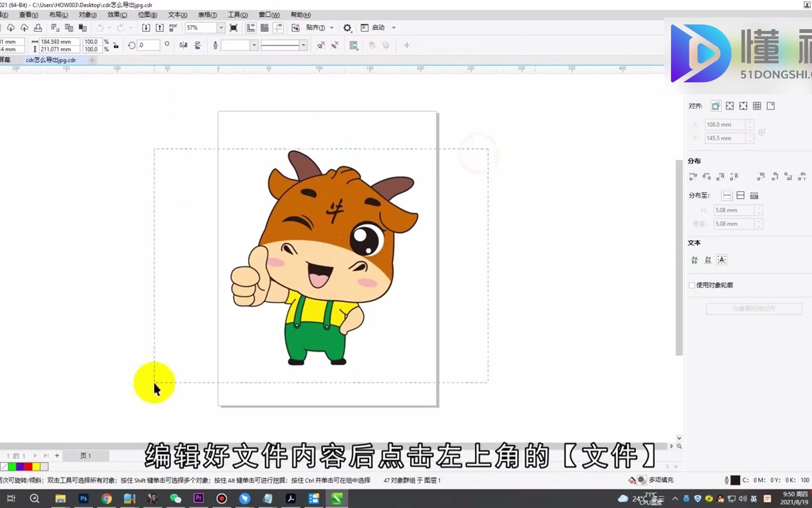Screen dimensions: 812x508
Task: Click the Print icon
Action: pyautogui.click(x=38, y=28)
